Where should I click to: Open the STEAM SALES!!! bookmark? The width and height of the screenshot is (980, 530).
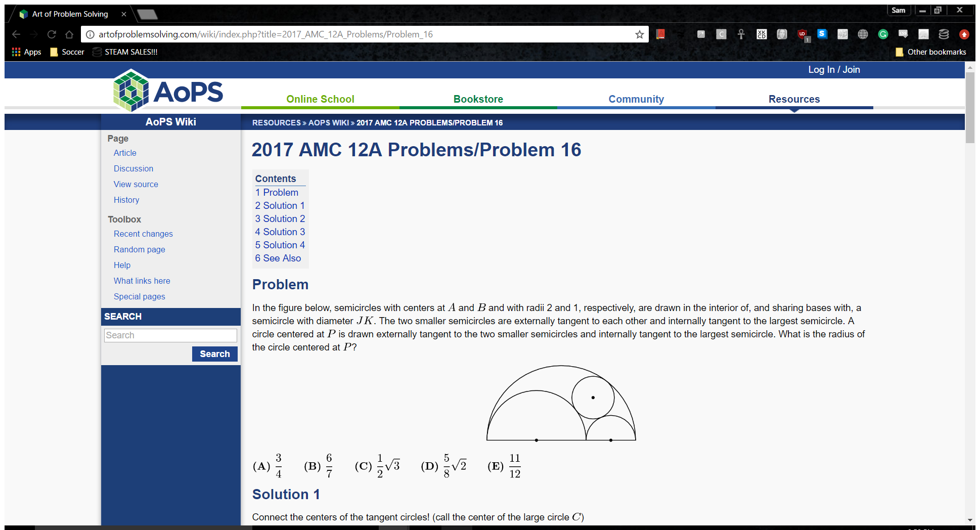[125, 52]
